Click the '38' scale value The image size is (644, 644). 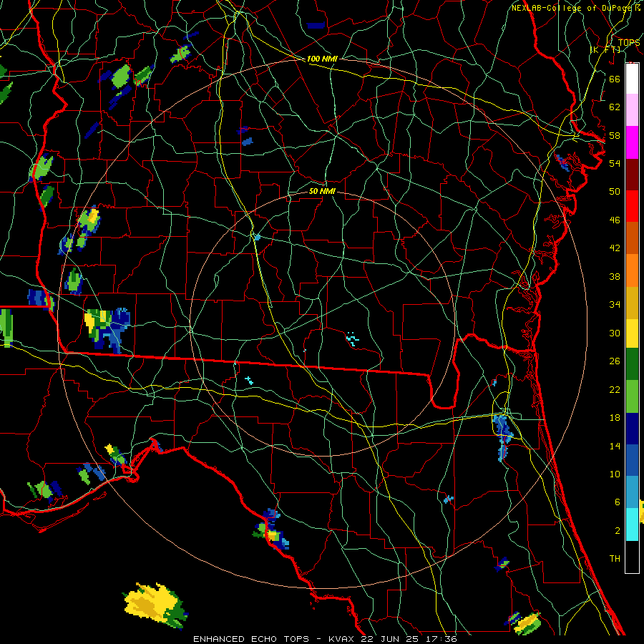click(615, 277)
